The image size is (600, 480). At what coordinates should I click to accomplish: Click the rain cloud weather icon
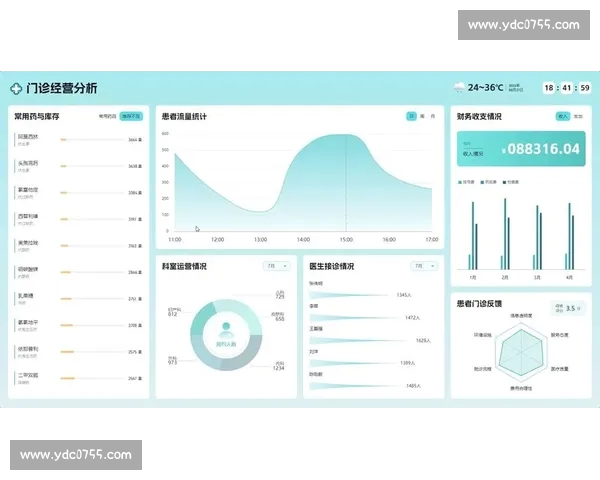[x=459, y=88]
